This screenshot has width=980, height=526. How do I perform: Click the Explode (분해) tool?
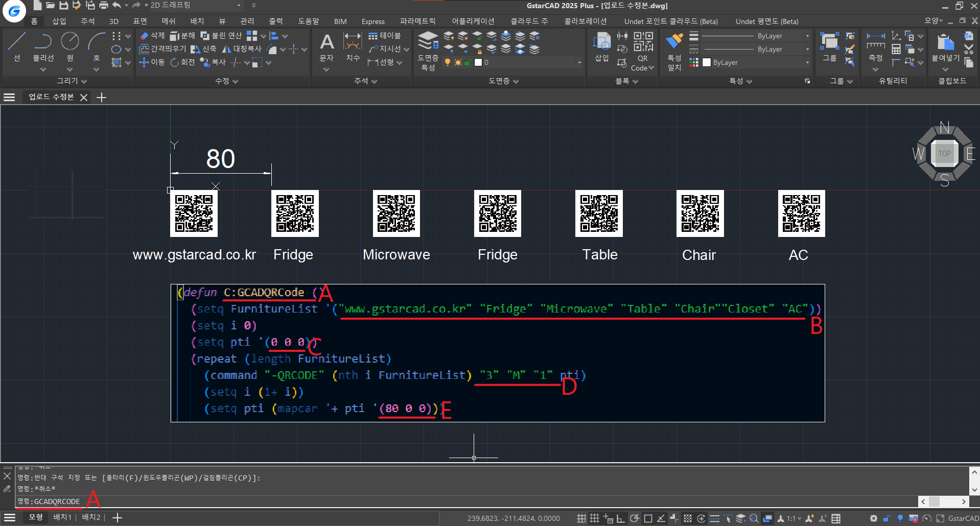click(x=182, y=35)
